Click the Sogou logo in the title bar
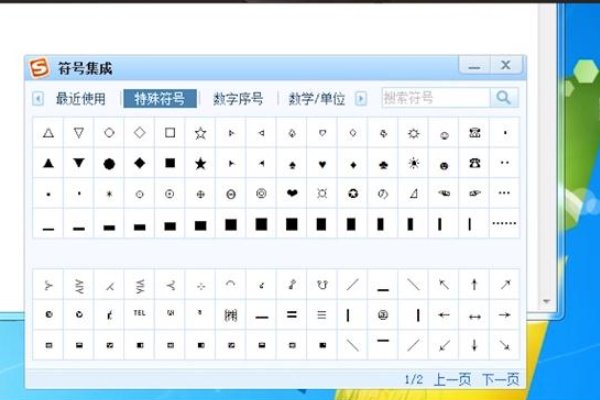The width and height of the screenshot is (600, 400). click(x=39, y=68)
